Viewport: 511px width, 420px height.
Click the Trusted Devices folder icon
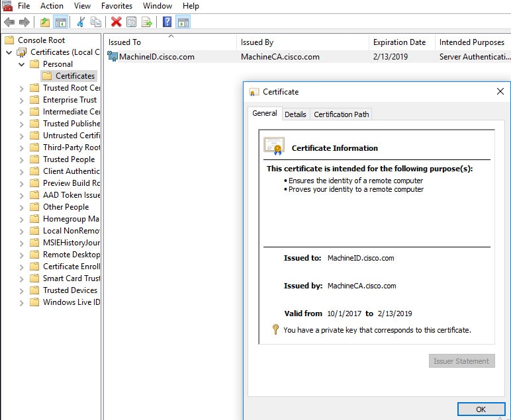click(x=34, y=290)
